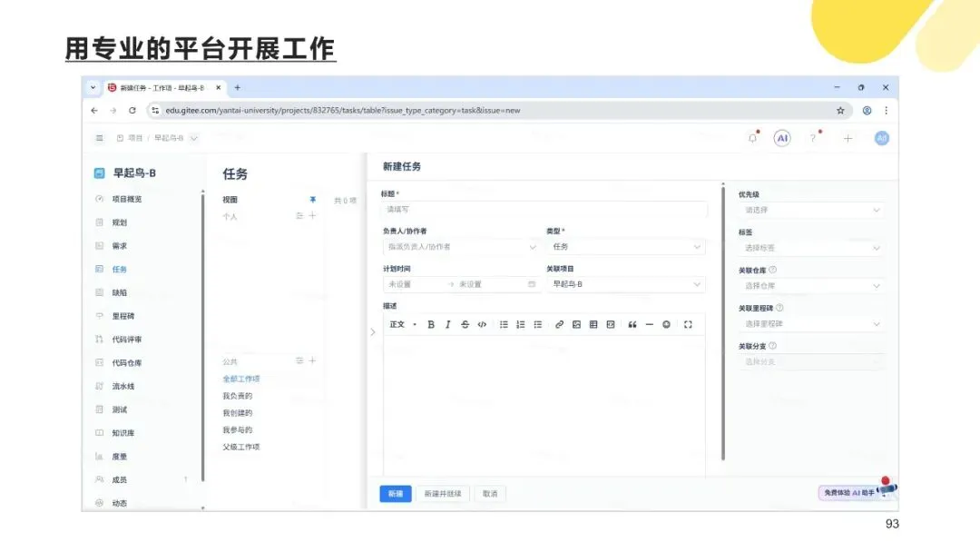Expand the 类型 task type dropdown
The height and width of the screenshot is (552, 980).
tap(625, 247)
